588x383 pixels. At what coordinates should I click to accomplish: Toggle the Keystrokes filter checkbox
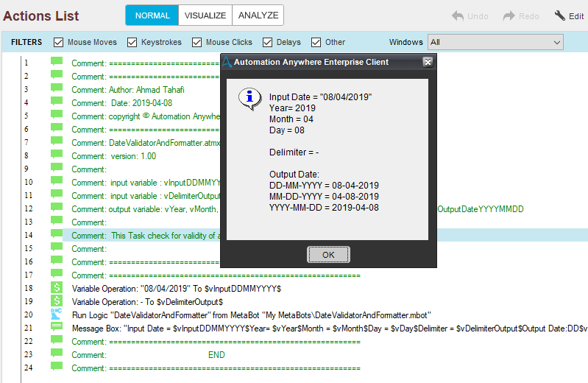point(132,43)
